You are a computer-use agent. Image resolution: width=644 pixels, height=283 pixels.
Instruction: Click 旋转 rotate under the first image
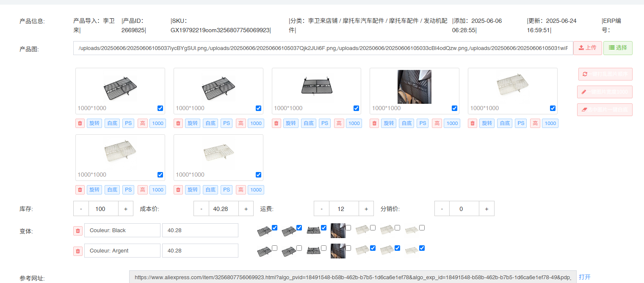point(94,123)
